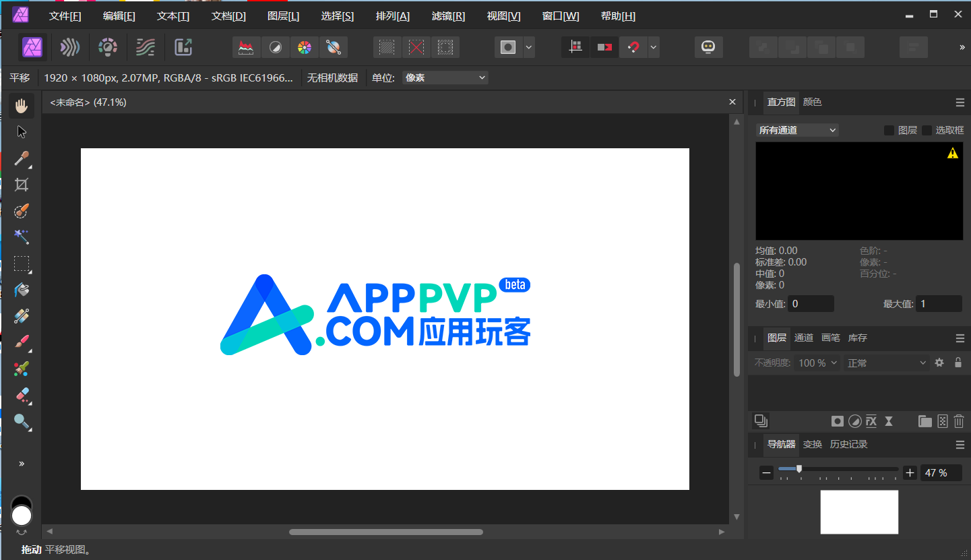Enable the 图层 checkbox in histogram
971x560 pixels.
pos(889,130)
